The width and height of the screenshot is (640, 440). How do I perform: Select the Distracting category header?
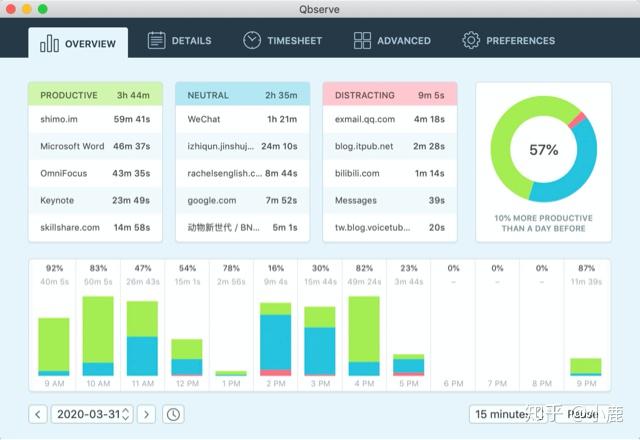[x=390, y=95]
